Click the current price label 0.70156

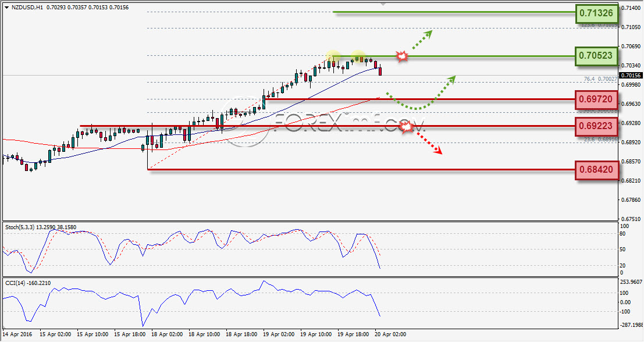click(631, 75)
